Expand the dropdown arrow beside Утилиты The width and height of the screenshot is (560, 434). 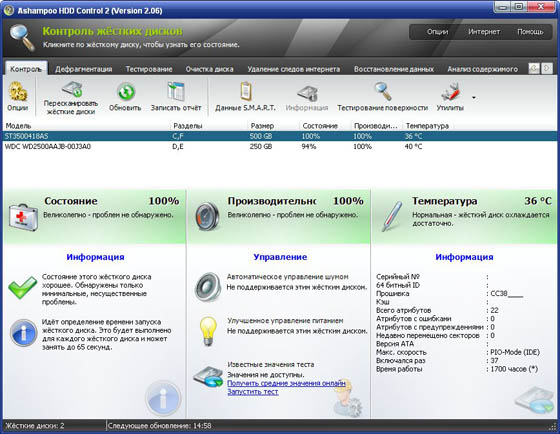(x=474, y=98)
